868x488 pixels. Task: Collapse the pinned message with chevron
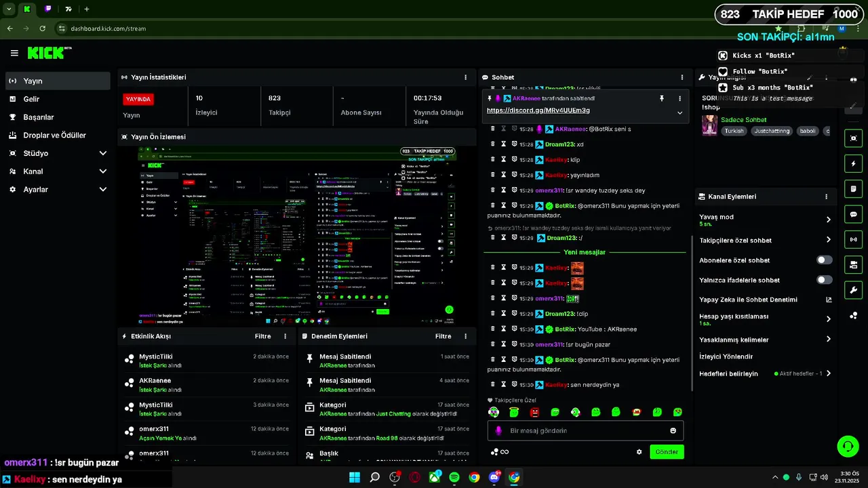(x=679, y=113)
